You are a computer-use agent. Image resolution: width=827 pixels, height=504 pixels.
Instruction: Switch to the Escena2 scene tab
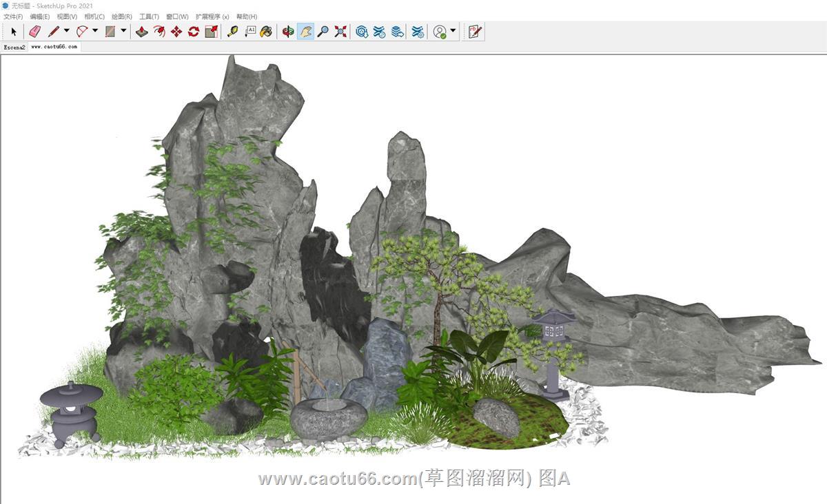pyautogui.click(x=14, y=48)
